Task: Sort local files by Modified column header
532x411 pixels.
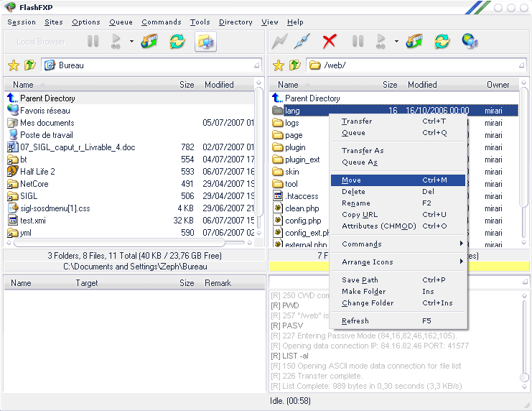Action: pyautogui.click(x=220, y=85)
